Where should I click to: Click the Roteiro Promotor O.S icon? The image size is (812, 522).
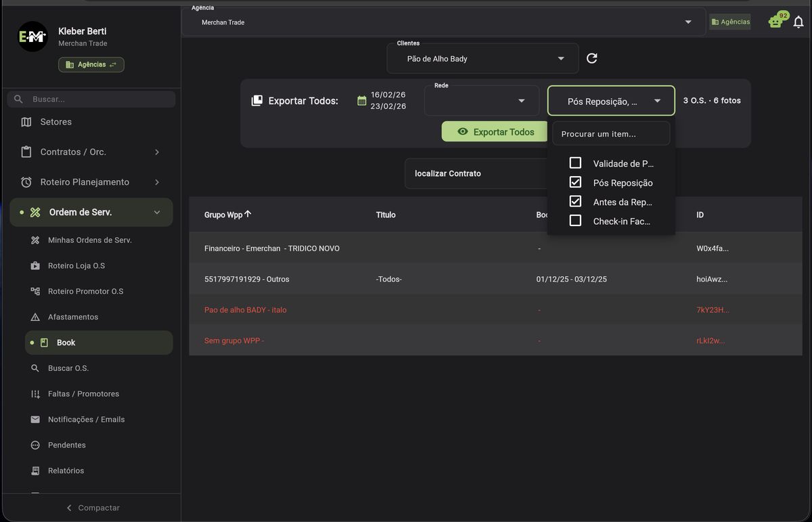(35, 291)
